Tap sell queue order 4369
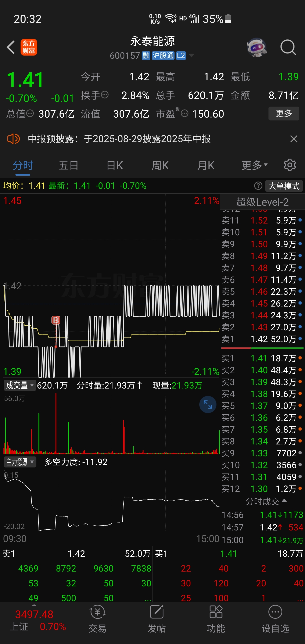305x644 pixels. (x=28, y=568)
